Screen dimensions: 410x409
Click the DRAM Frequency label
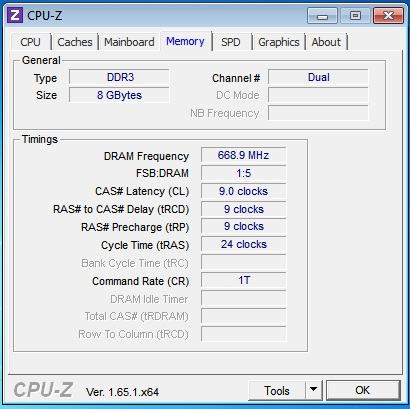146,156
